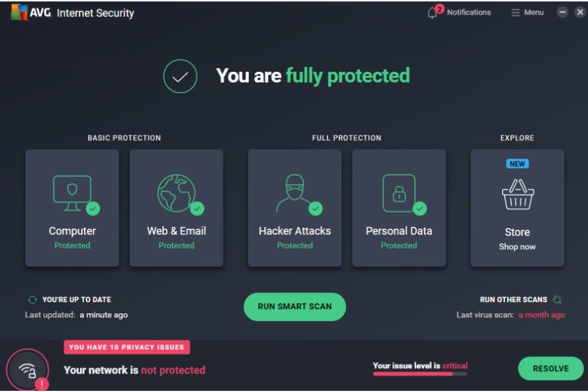The image size is (588, 392).
Task: Toggle the Personal Data protected checkmark
Action: tap(419, 209)
